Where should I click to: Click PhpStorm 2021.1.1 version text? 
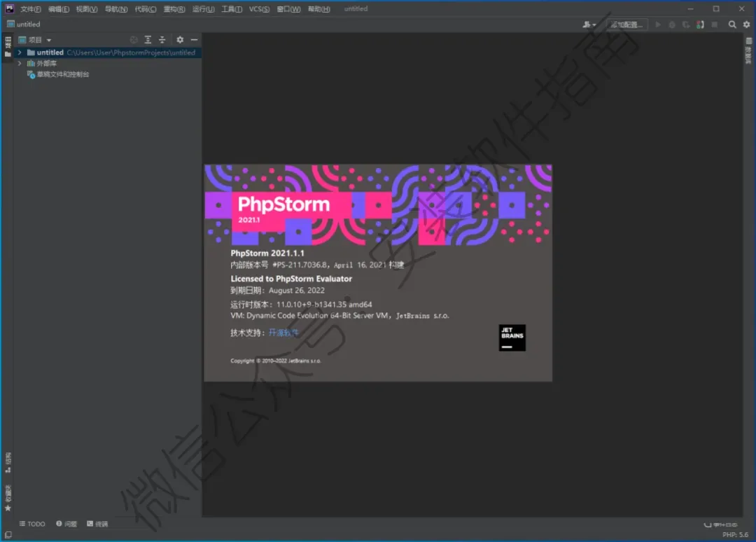267,253
